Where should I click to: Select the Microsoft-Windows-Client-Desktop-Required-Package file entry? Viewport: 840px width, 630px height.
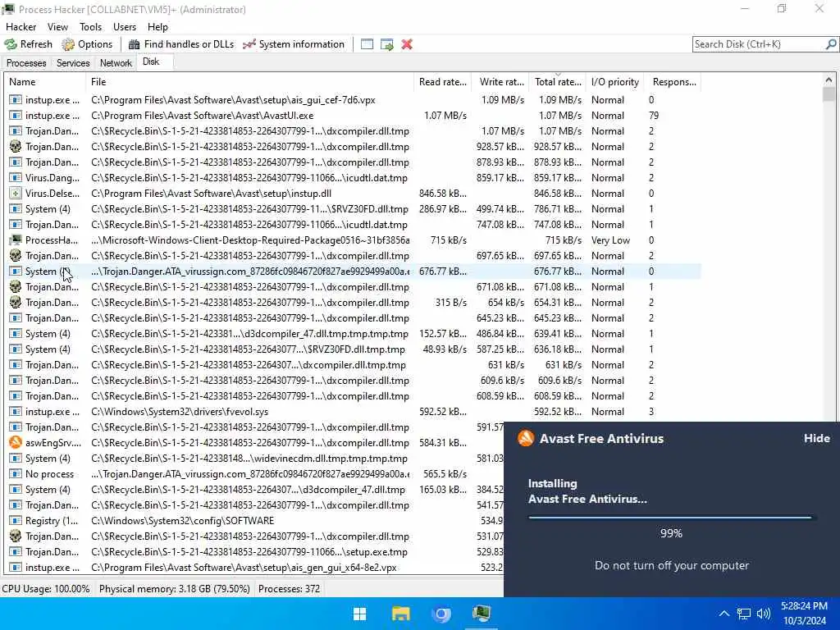[x=250, y=240]
